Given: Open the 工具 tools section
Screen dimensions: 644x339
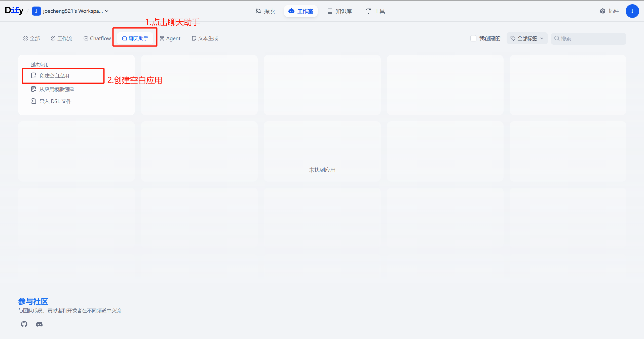Looking at the screenshot, I should pyautogui.click(x=375, y=11).
